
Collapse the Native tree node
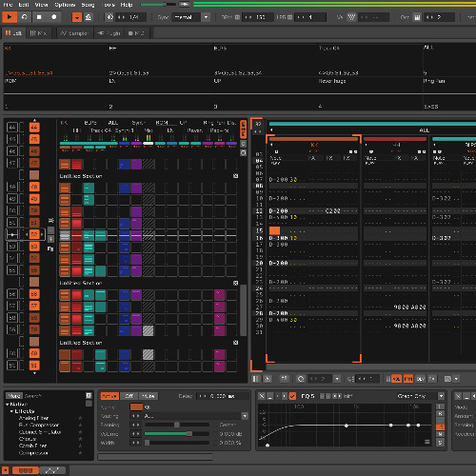click(x=8, y=404)
